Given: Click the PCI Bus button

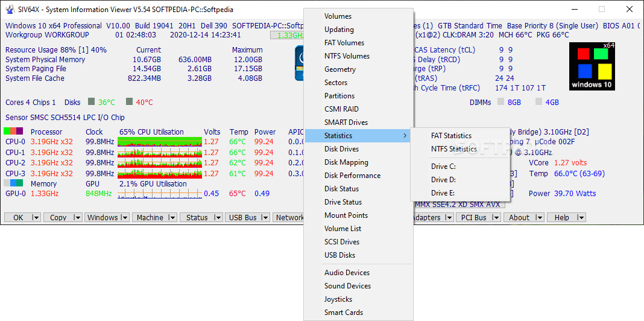Looking at the screenshot, I should tap(474, 218).
